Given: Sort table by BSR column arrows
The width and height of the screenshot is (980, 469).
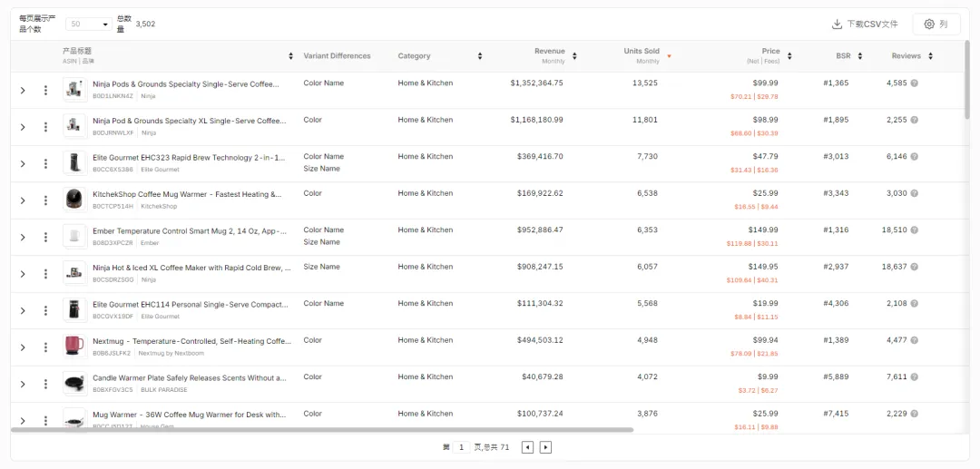Looking at the screenshot, I should 859,56.
